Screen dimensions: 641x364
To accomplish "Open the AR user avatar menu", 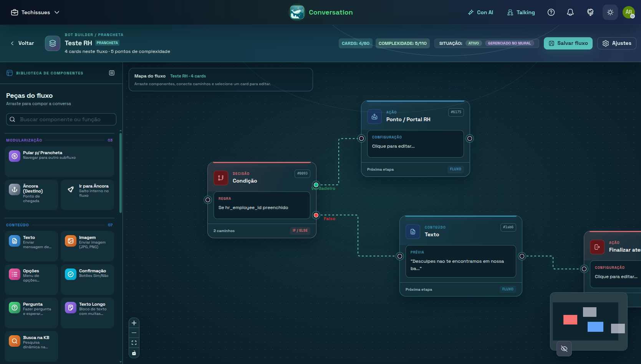I will (x=629, y=12).
